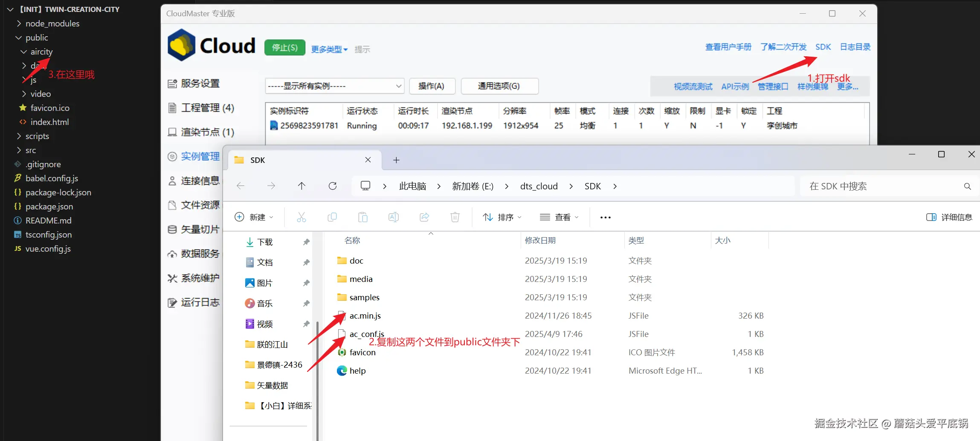
Task: Open the 了解二次开发 link
Action: click(x=783, y=47)
